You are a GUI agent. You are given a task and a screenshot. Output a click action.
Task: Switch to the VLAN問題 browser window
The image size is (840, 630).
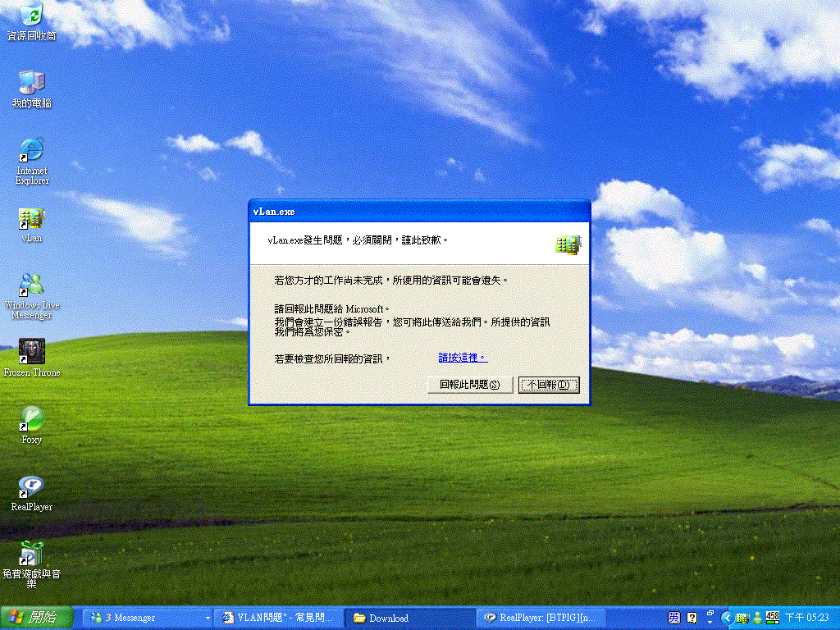[x=279, y=618]
